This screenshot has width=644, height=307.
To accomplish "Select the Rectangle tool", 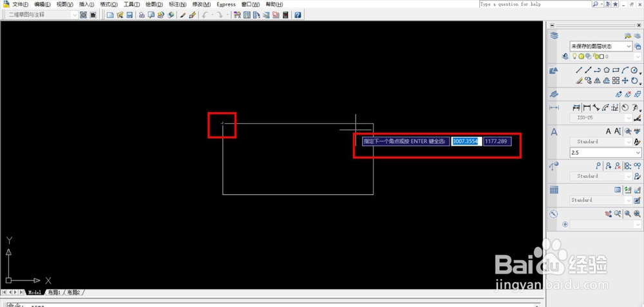I will 616,70.
